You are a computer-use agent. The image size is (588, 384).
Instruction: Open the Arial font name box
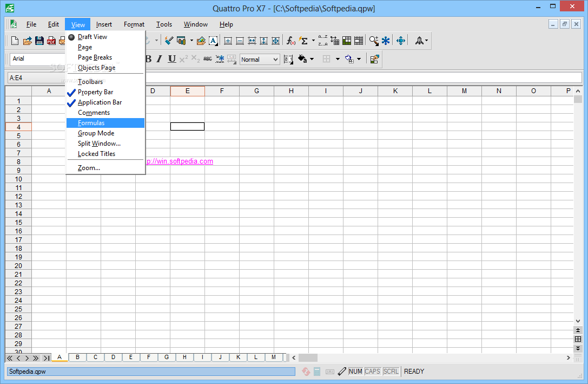pos(37,58)
